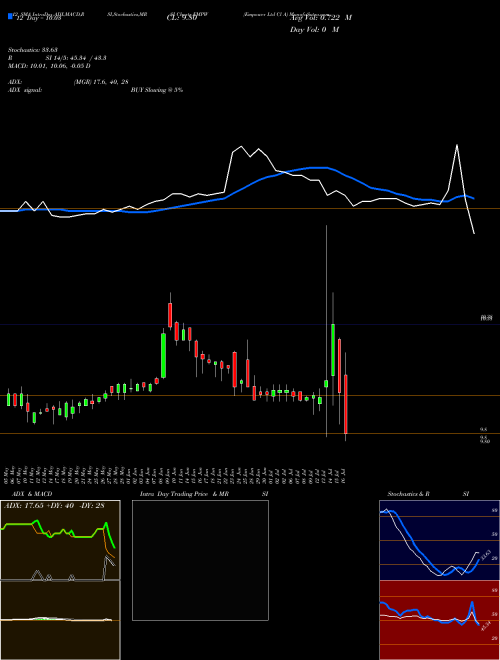
Task: Select 'ADX: 17.65 +DY: 40 -DY: 28' header
Action: 54,506
